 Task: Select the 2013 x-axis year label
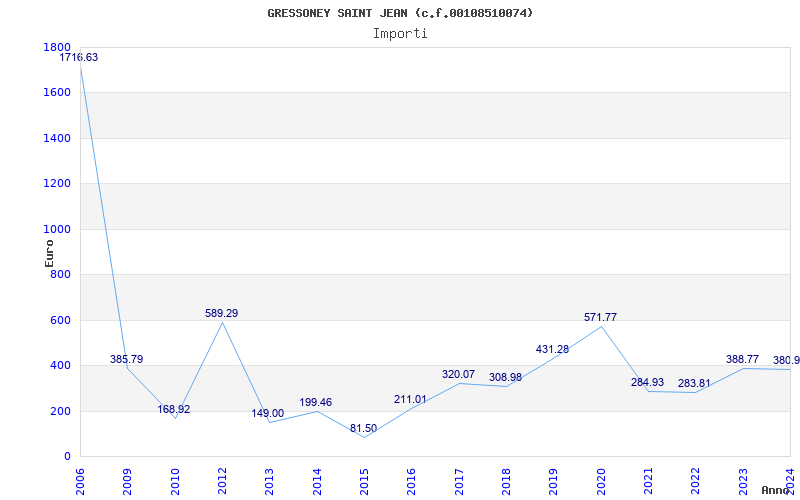tap(270, 482)
